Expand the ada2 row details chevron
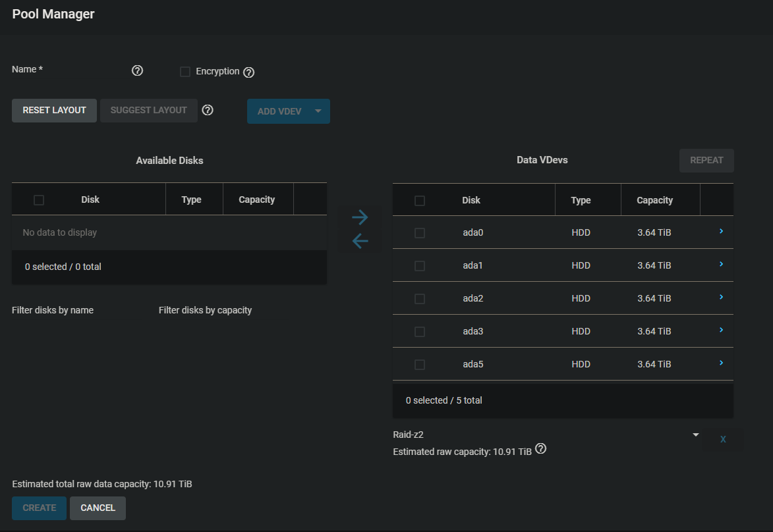The image size is (773, 532). tap(721, 297)
